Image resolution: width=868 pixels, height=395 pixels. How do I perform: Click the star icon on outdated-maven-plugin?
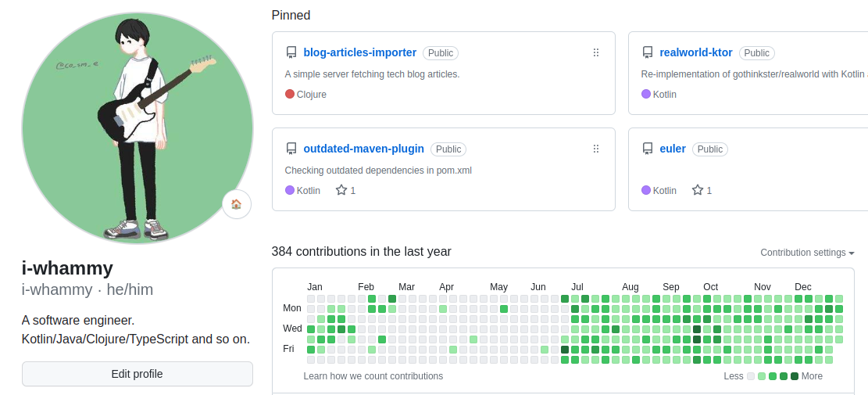pyautogui.click(x=341, y=190)
